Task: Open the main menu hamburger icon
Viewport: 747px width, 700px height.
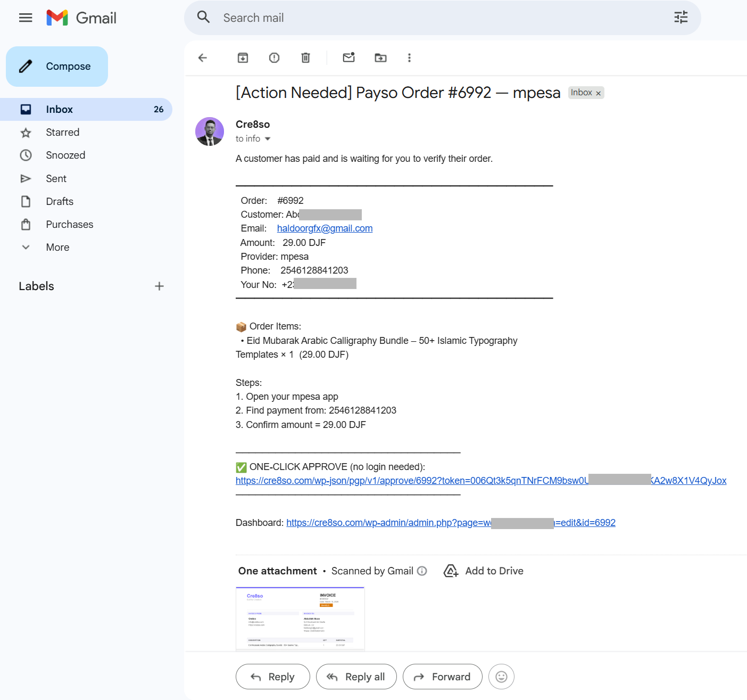Action: (x=26, y=18)
